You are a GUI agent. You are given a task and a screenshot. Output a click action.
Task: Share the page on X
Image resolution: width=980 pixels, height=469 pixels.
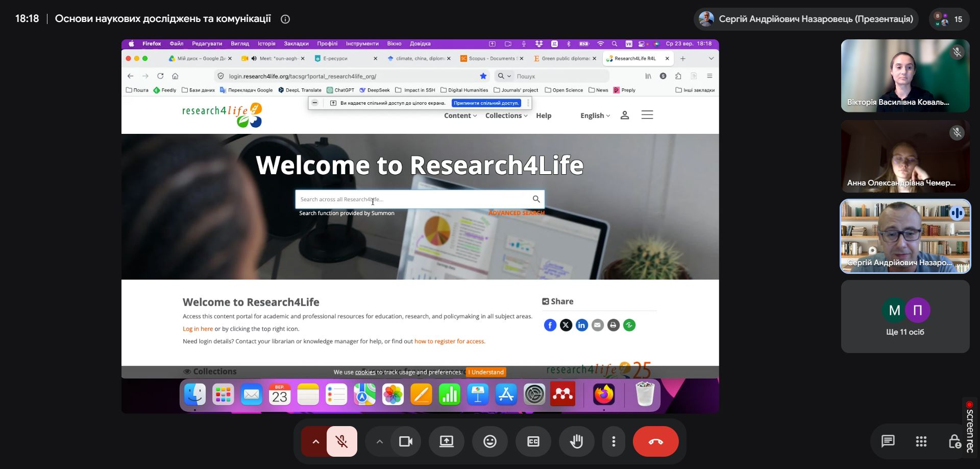pos(566,325)
